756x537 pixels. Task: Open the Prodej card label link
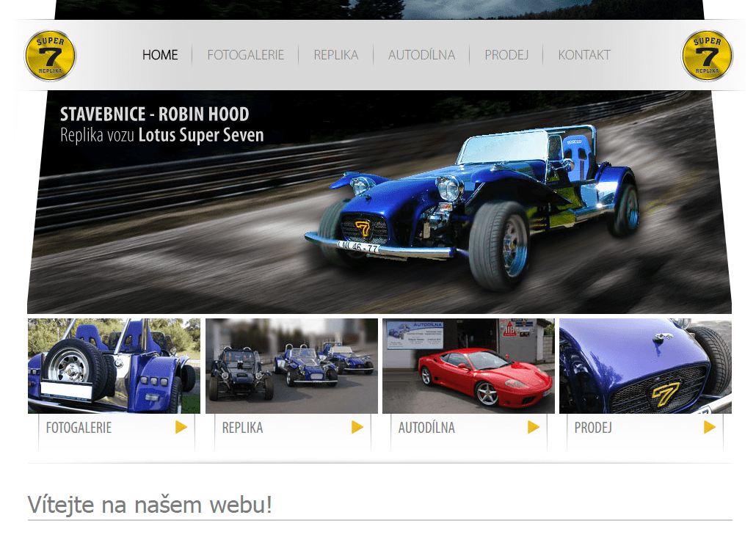(x=593, y=428)
